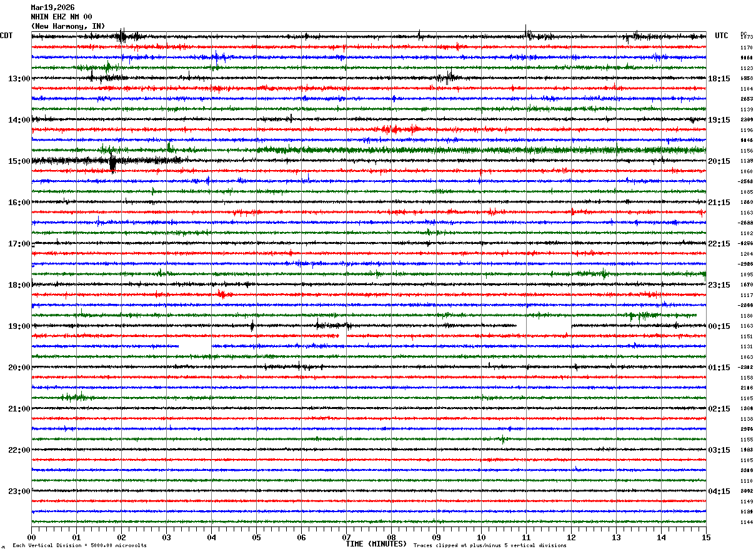This screenshot has height=554, width=756.
Task: Select the 13:00 CDT time label
Action: [x=19, y=79]
